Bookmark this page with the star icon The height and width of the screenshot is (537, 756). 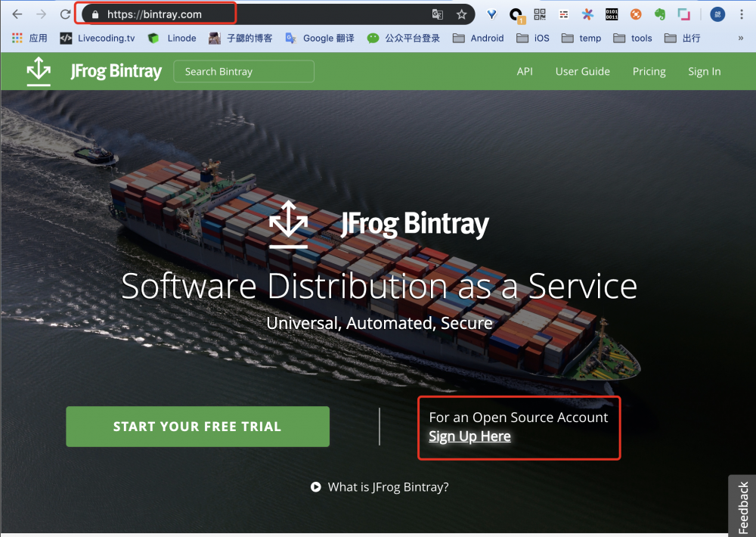[461, 14]
